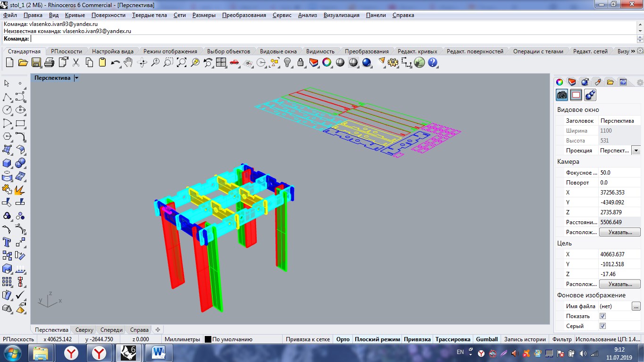
Task: Save the model with the floppy icon
Action: 36,62
